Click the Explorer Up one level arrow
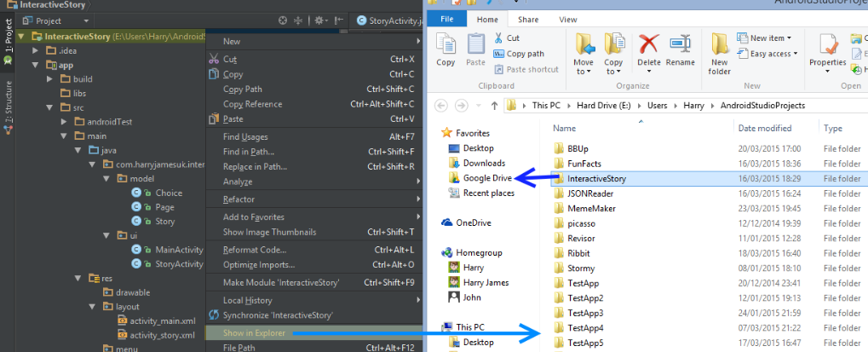Screen dimensions: 868x352 pos(494,105)
